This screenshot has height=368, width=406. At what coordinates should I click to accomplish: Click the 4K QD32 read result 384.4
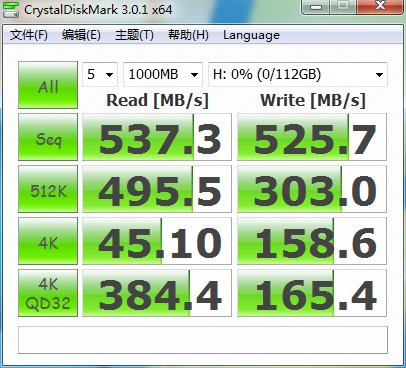click(157, 293)
